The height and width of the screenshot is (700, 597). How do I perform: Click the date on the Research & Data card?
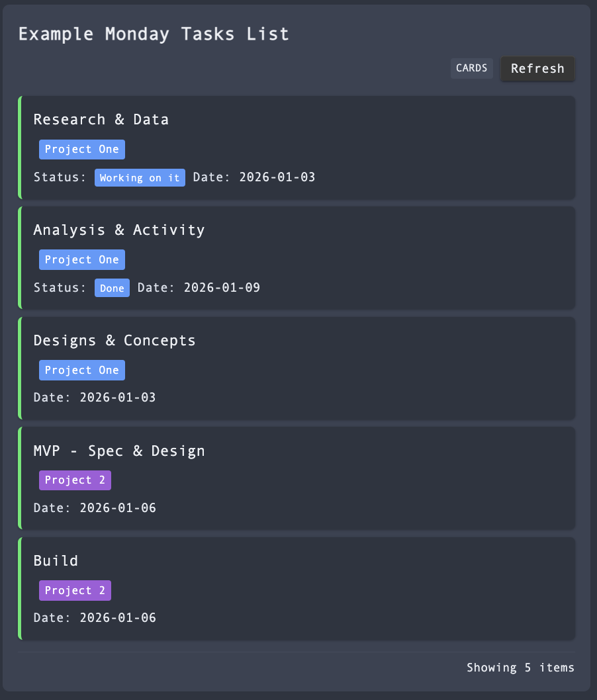click(277, 177)
